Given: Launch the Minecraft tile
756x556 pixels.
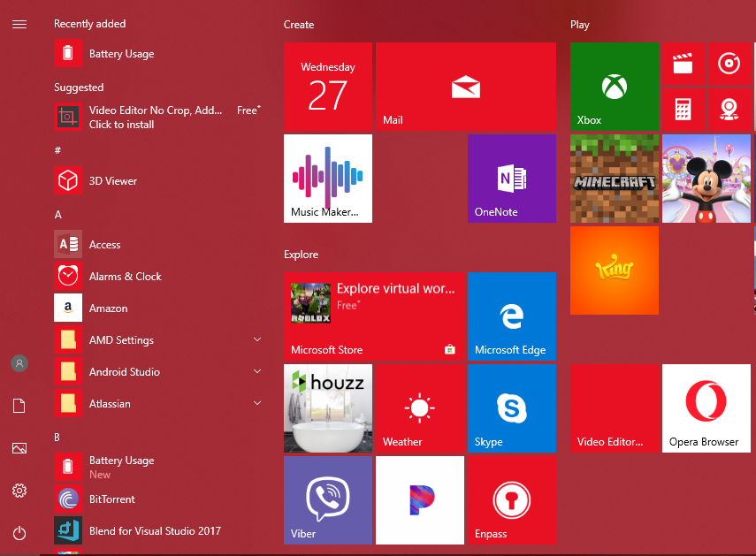Looking at the screenshot, I should point(615,179).
